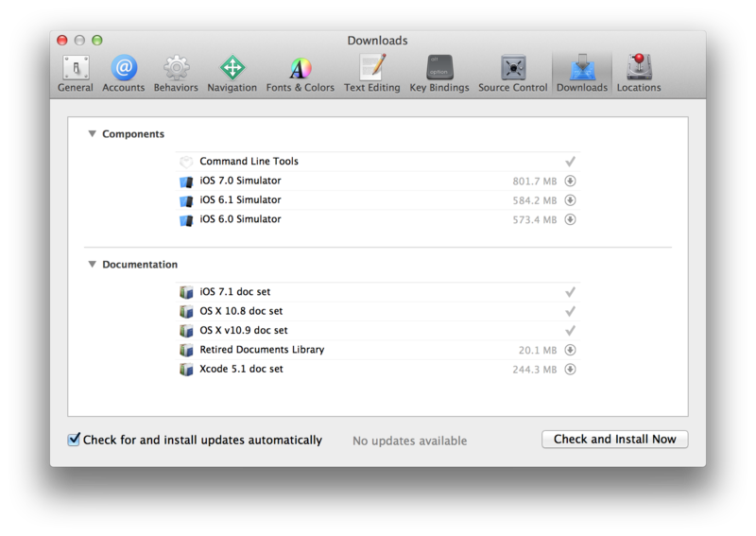Click the iOS 7.1 doc set book icon

[x=186, y=292]
